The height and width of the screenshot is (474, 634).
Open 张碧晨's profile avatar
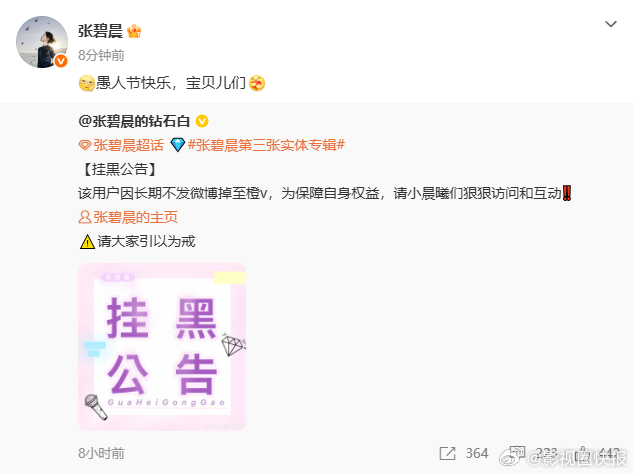tap(42, 42)
